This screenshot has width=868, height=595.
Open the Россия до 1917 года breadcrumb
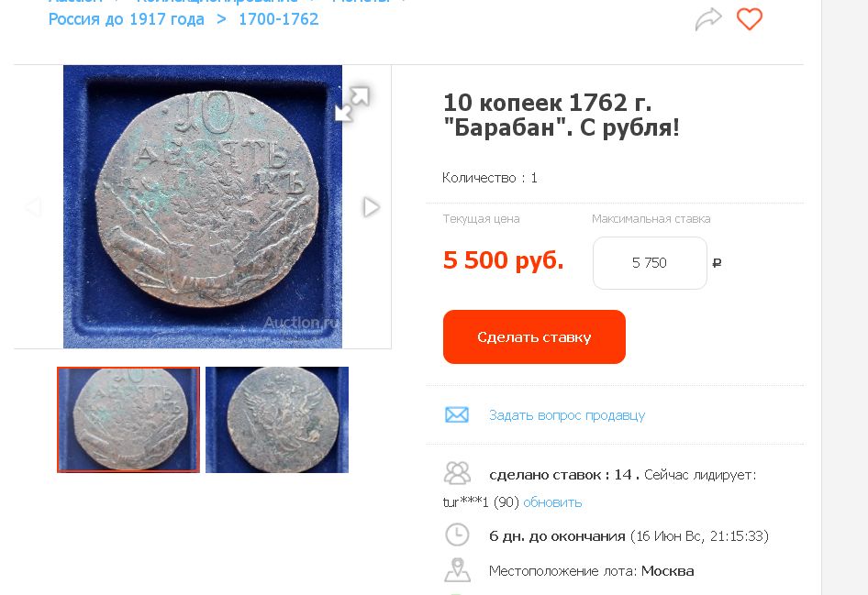127,19
